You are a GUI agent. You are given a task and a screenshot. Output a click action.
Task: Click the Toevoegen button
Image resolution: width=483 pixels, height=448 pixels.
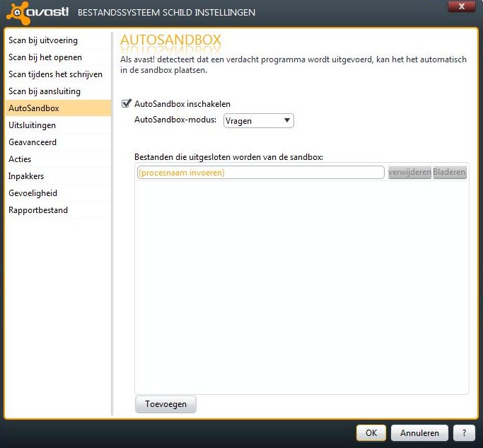pyautogui.click(x=165, y=404)
